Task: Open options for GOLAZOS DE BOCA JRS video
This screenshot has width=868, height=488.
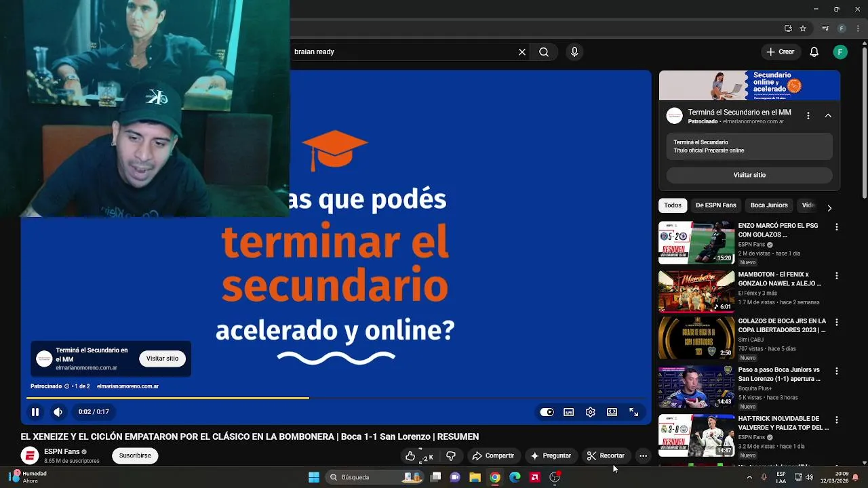Action: (x=836, y=323)
